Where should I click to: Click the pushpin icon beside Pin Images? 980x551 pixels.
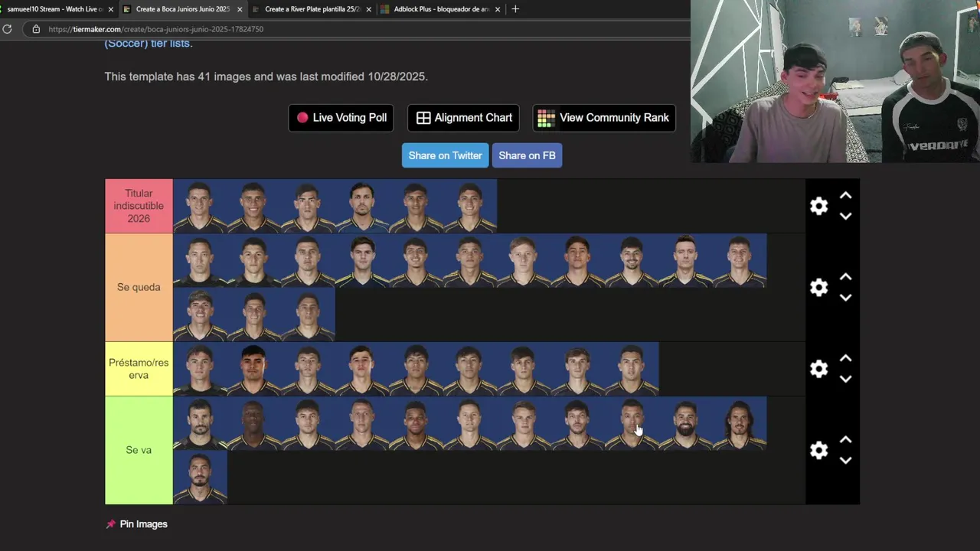(x=110, y=524)
